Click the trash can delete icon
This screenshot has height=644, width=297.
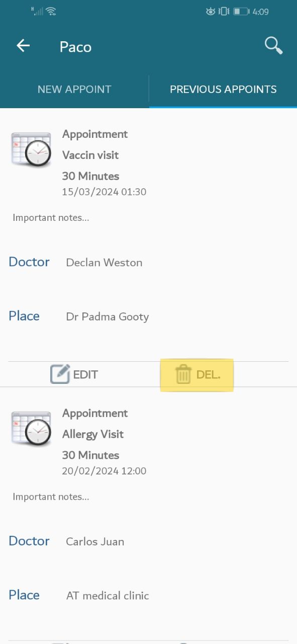point(183,375)
